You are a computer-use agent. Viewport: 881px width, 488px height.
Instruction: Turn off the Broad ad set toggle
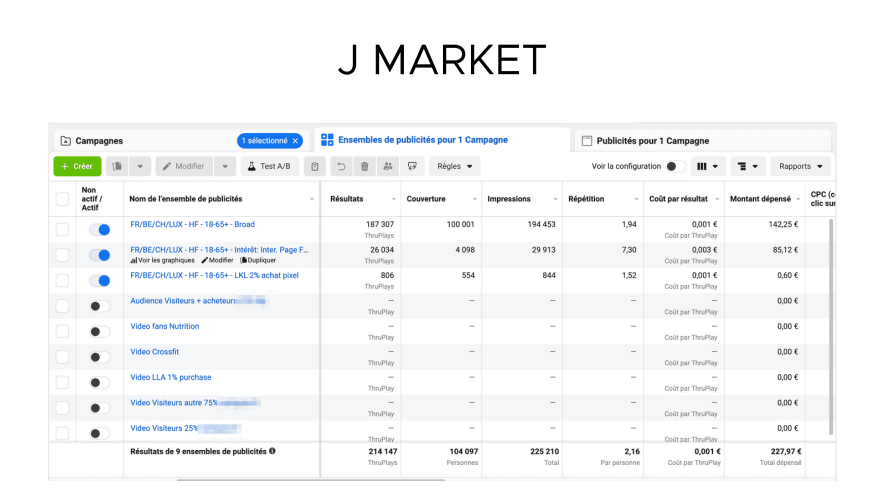pos(99,230)
